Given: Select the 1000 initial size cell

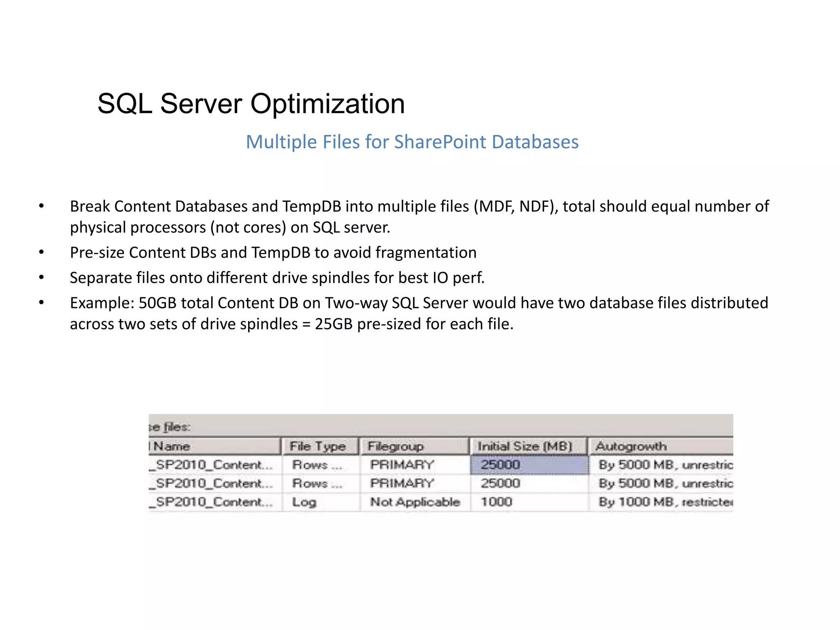Looking at the screenshot, I should click(x=529, y=502).
